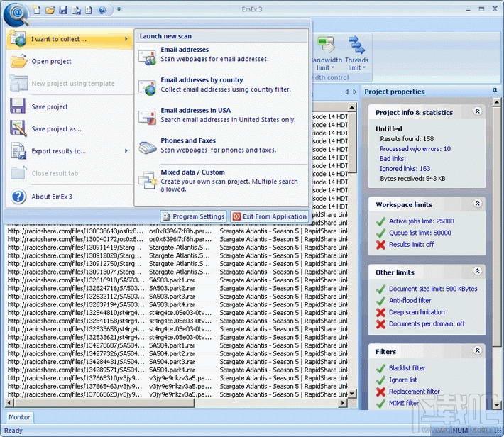Select the row SA503.part1.rar
This screenshot has width=504, height=437.
pyautogui.click(x=177, y=280)
